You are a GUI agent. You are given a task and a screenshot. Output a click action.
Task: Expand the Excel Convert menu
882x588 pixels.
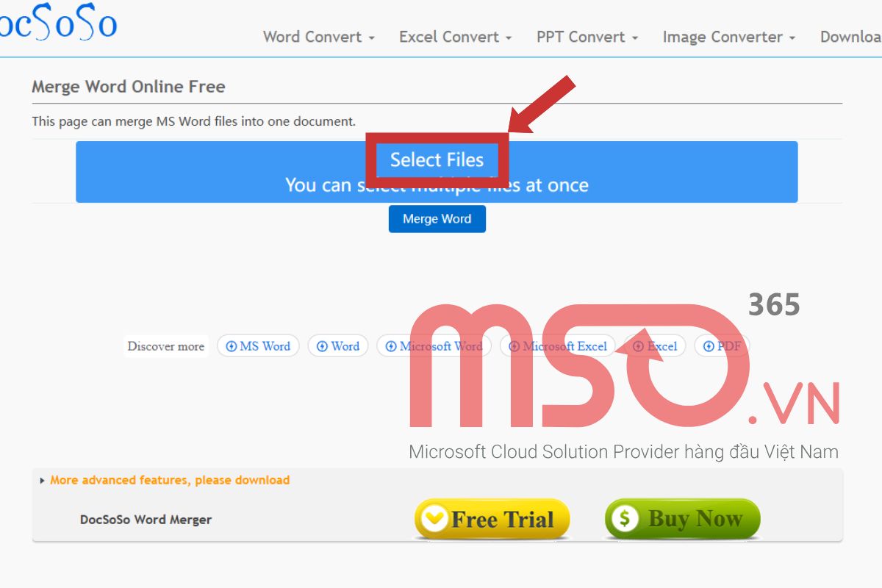456,37
